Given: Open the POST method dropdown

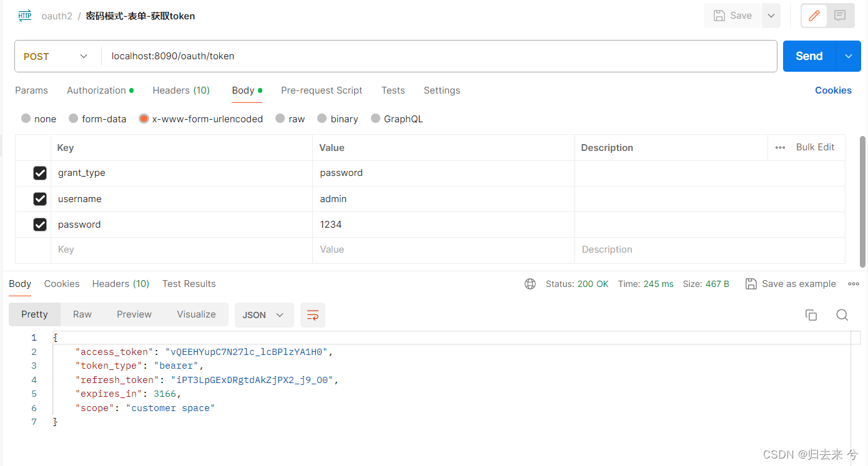Looking at the screenshot, I should coord(57,56).
